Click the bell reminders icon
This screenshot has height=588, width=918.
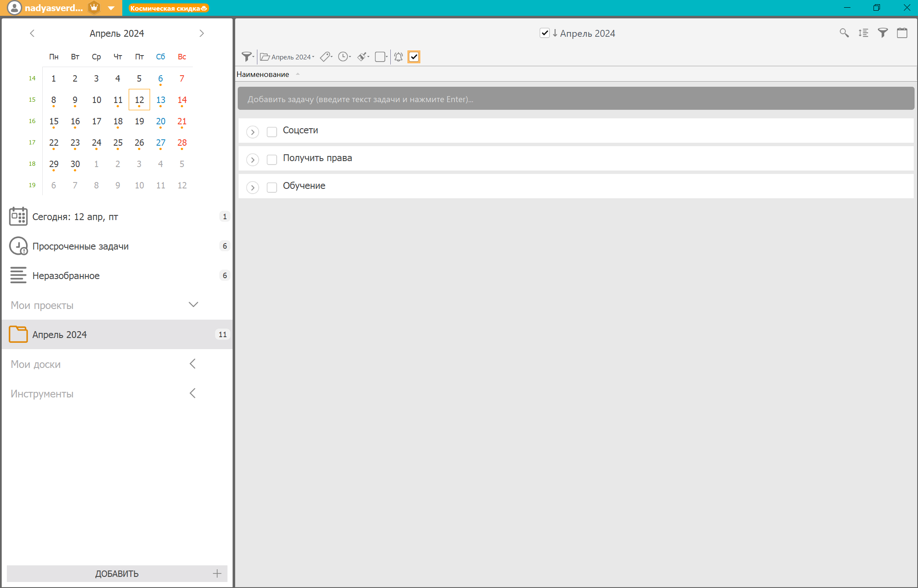click(x=398, y=57)
